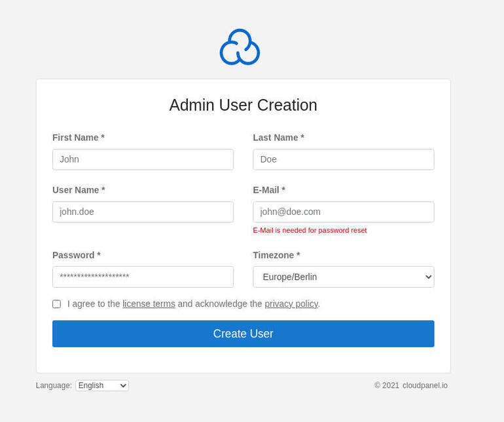Screen dimensions: 504x422
Task: Click the CloudPanel cloud logo
Action: tap(240, 47)
